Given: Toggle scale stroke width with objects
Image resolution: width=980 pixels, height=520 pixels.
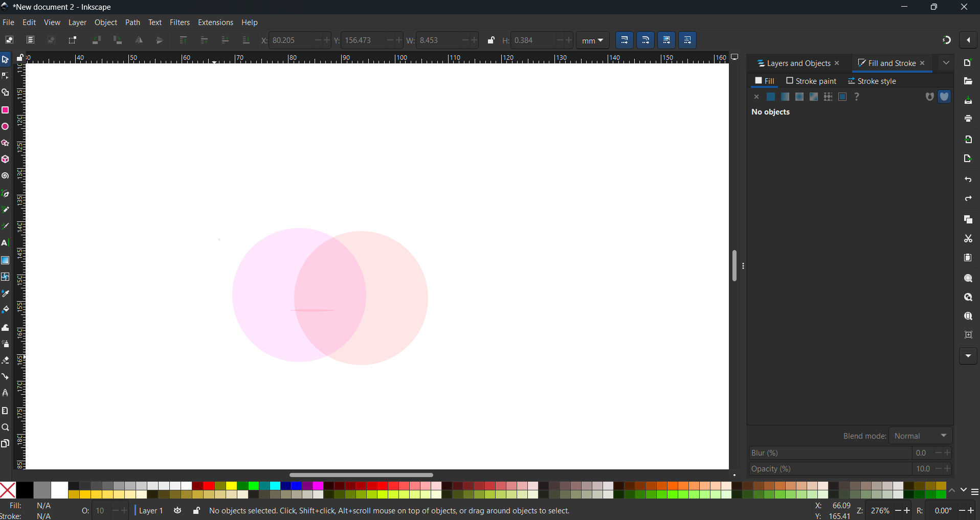Looking at the screenshot, I should click(x=625, y=40).
